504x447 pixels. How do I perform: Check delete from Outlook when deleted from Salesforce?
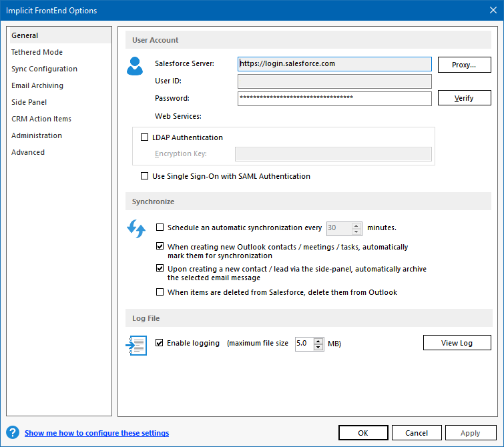tap(160, 292)
